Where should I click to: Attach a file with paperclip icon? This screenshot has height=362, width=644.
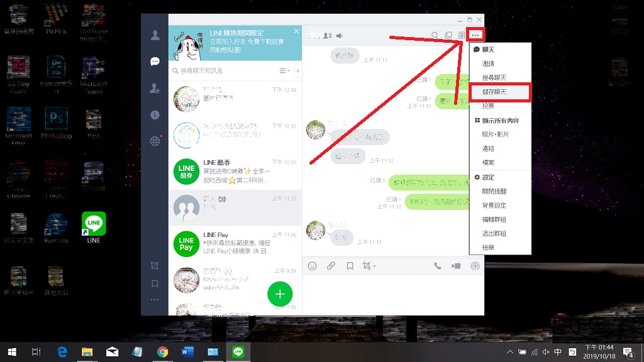[x=331, y=266]
